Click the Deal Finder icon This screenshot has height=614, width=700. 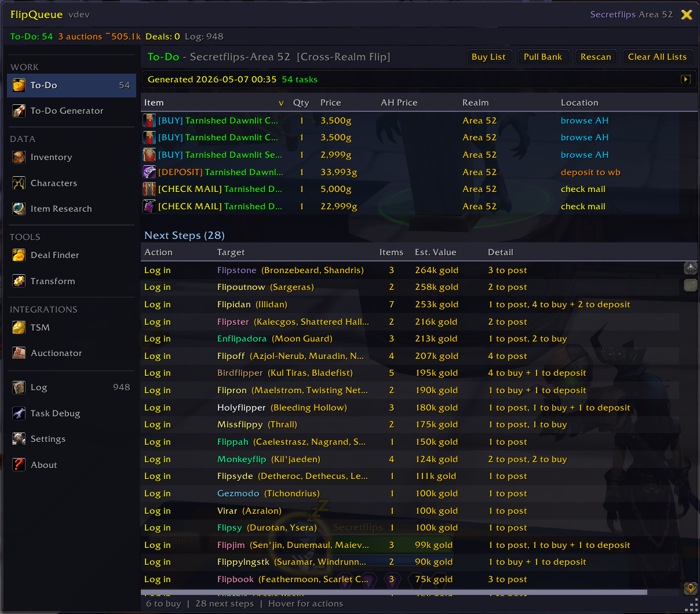click(19, 255)
